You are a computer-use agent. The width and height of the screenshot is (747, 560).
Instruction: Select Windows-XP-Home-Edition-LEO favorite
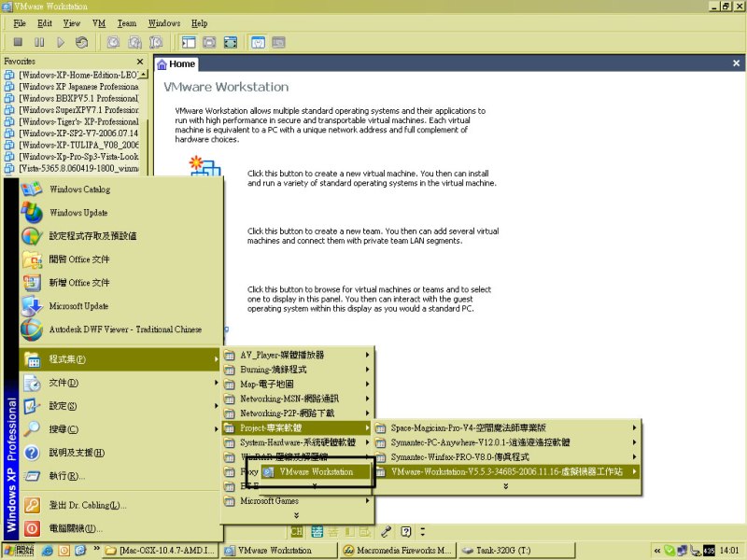[72, 75]
